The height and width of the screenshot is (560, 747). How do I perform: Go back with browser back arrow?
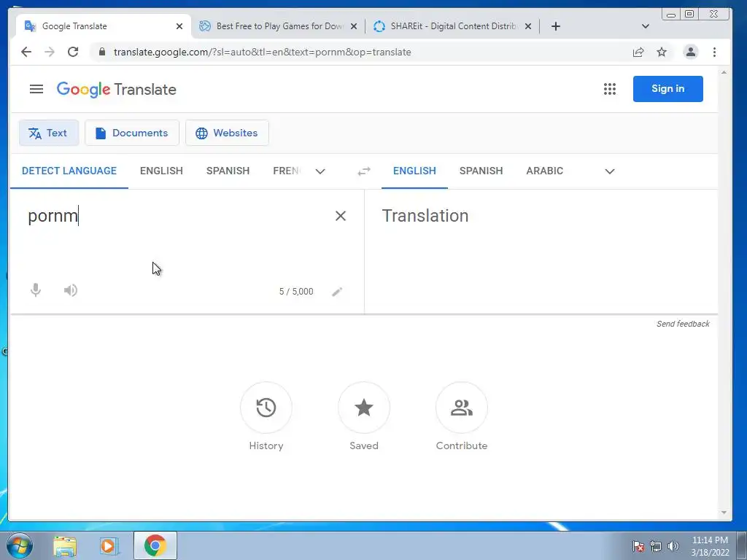click(x=26, y=52)
